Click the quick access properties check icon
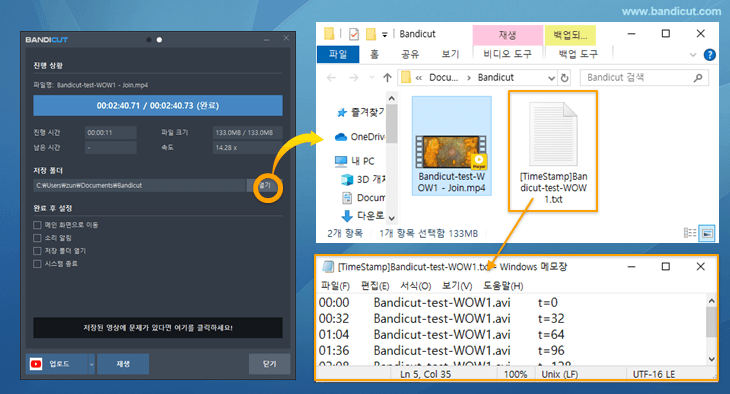 pyautogui.click(x=354, y=34)
